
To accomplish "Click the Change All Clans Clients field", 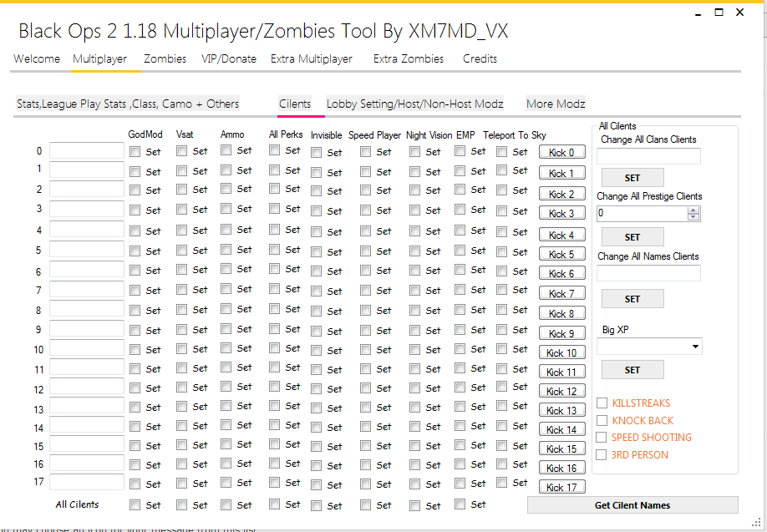I will tap(648, 156).
